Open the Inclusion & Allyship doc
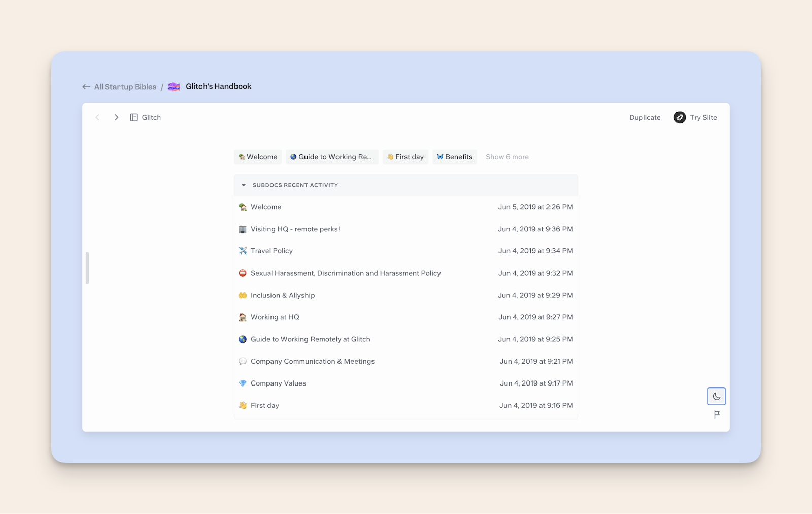The height and width of the screenshot is (514, 812). coord(406,295)
